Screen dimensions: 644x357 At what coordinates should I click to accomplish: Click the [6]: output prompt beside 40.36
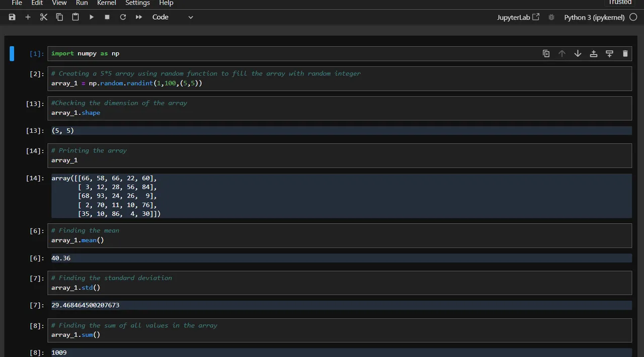(37, 258)
